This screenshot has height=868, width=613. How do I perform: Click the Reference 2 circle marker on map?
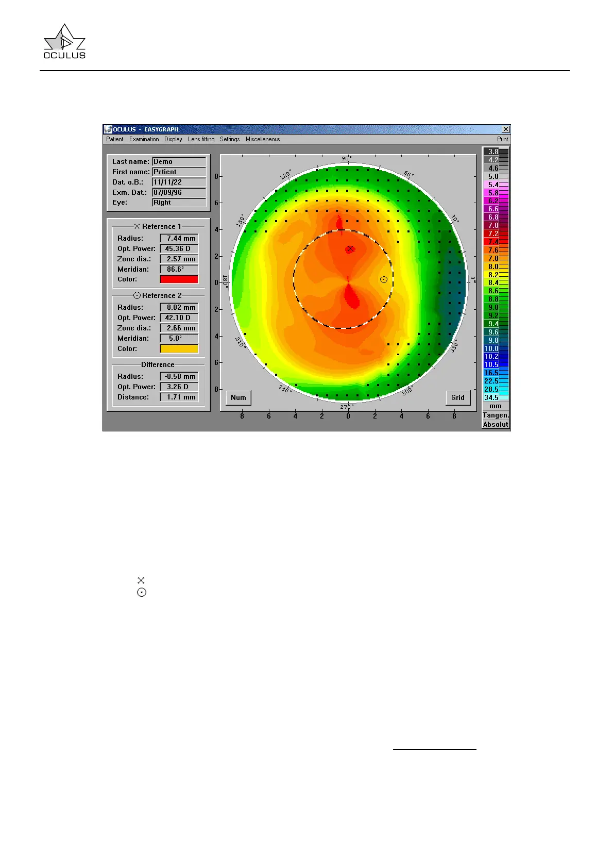(384, 279)
